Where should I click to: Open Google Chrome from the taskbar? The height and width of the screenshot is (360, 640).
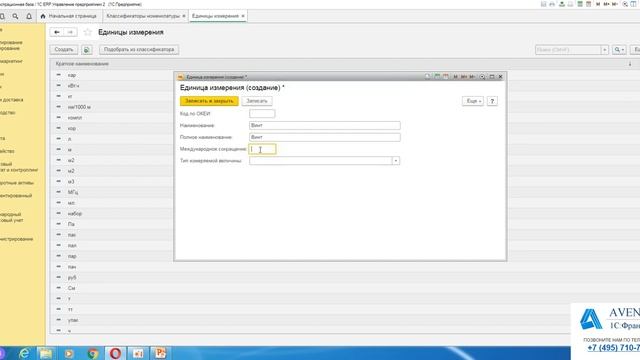[x=93, y=353]
